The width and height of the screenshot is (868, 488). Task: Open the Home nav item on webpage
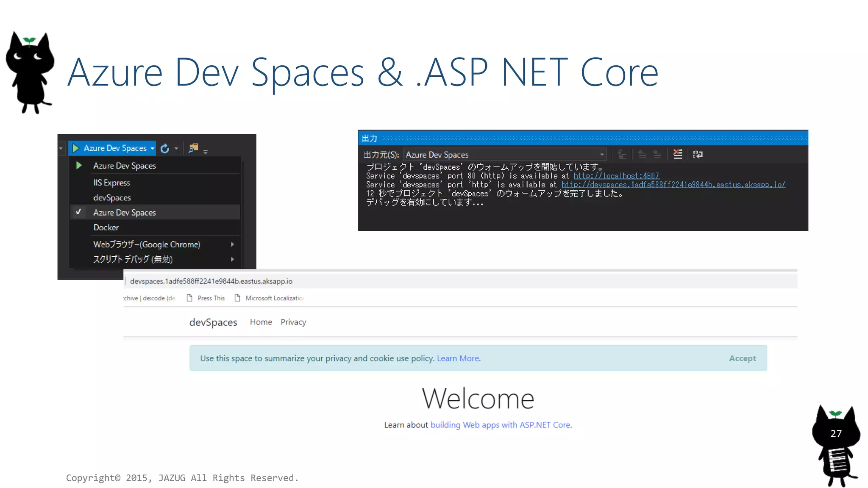[261, 322]
